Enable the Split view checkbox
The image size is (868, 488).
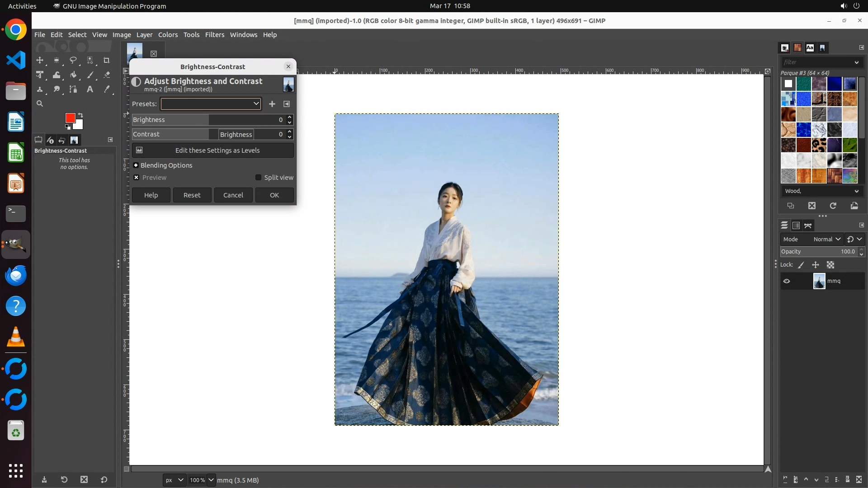pos(258,178)
